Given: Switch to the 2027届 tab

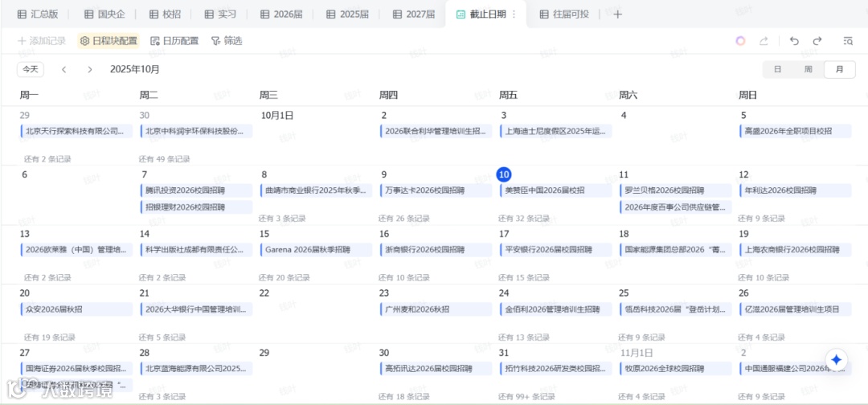Looking at the screenshot, I should coord(414,14).
